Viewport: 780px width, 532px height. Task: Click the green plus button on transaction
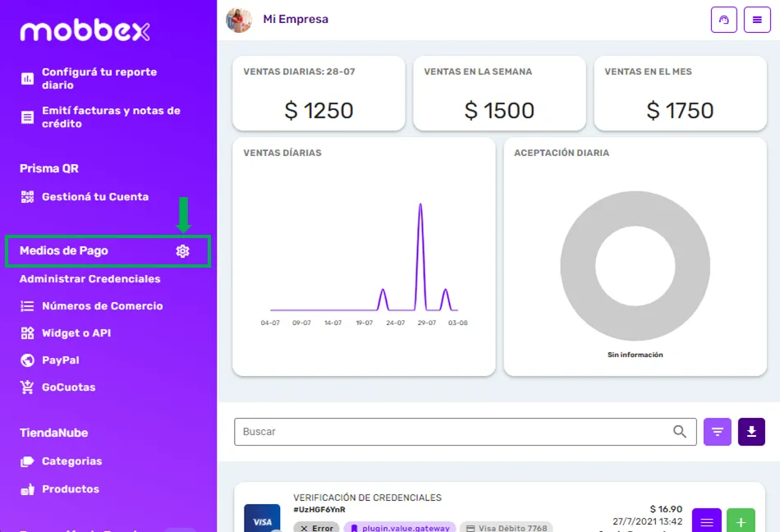click(741, 521)
